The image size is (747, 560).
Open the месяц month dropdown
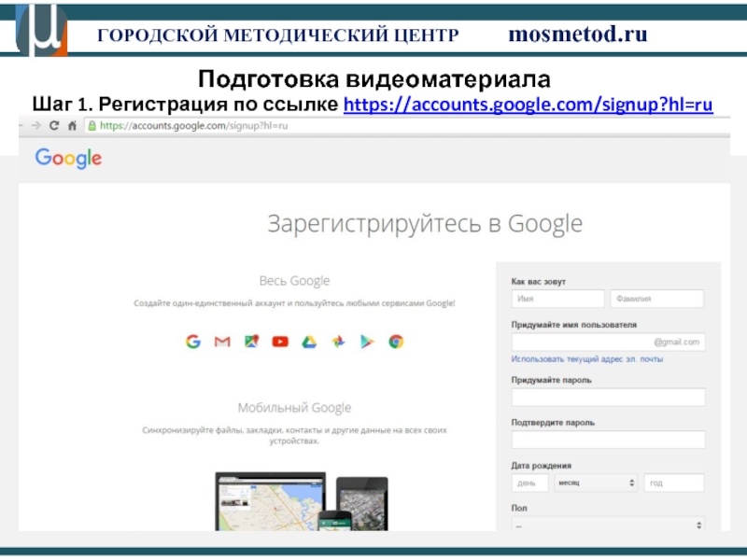coord(596,483)
